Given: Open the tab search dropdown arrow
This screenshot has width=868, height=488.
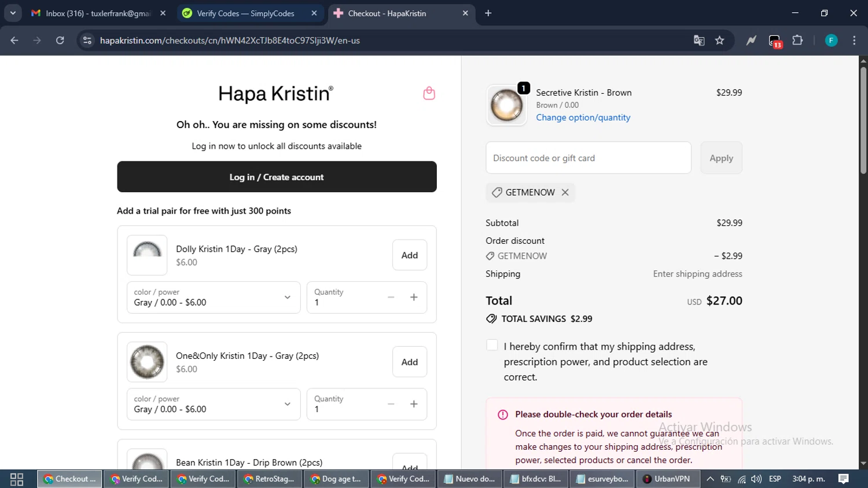Looking at the screenshot, I should [13, 13].
